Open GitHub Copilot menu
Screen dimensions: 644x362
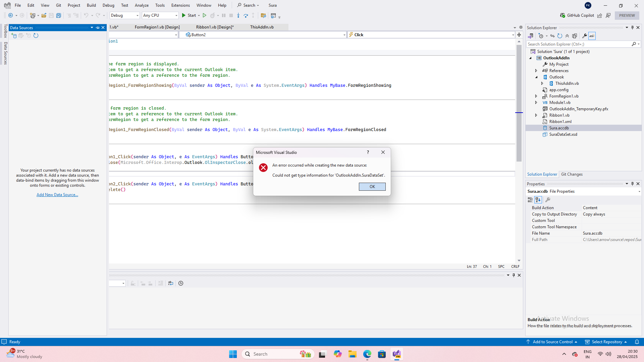577,15
